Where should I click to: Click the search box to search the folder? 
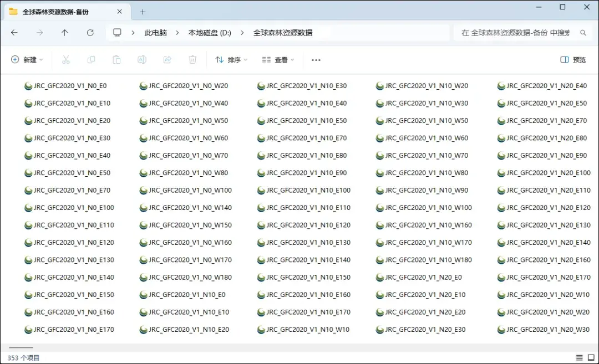[521, 33]
